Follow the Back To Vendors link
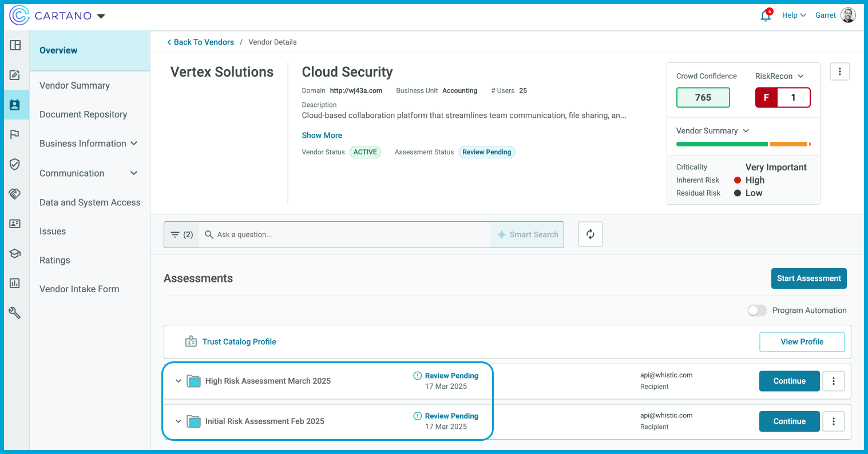This screenshot has width=868, height=454. click(200, 42)
